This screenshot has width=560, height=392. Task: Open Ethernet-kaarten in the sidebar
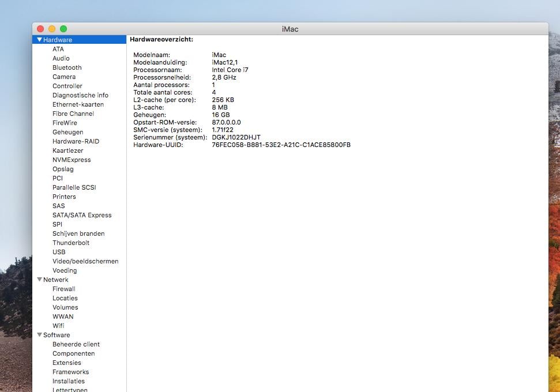tap(78, 104)
